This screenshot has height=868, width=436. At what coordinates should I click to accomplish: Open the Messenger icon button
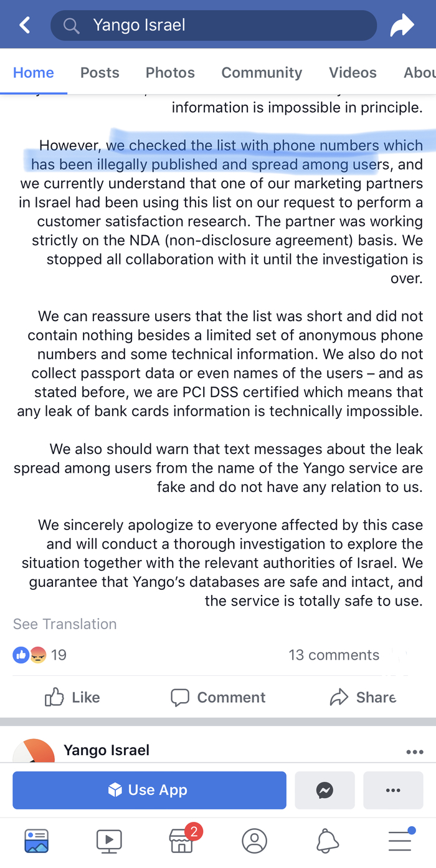tap(325, 790)
